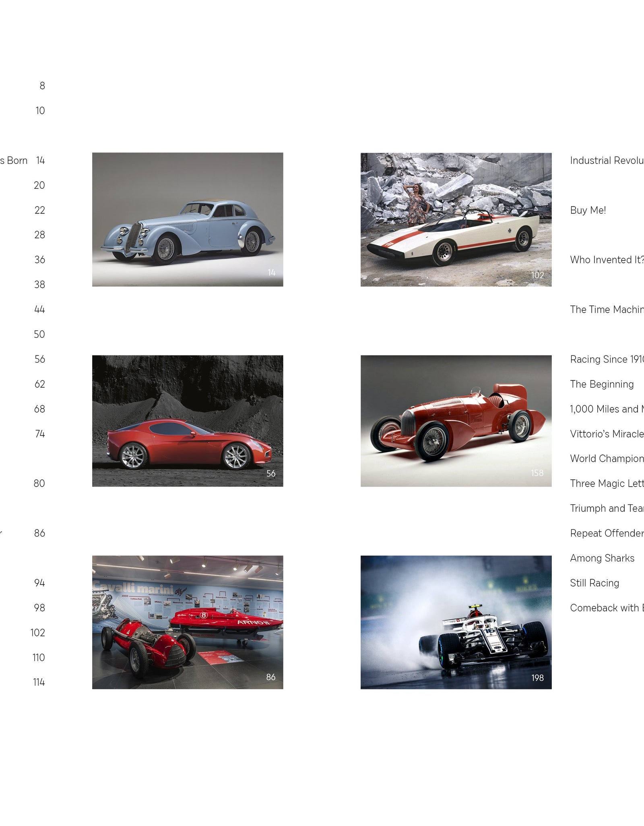Click page number 110 in the contents column
Screen dimensions: 644x826
[39, 657]
